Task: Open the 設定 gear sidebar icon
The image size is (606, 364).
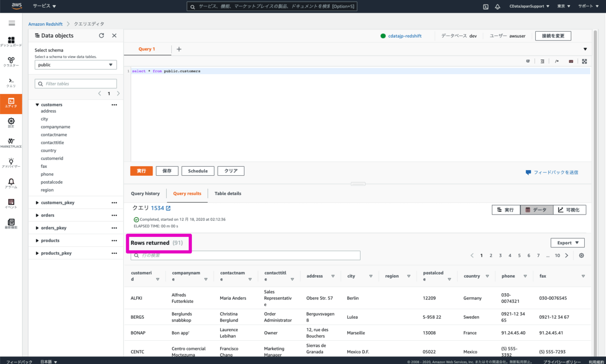Action: click(11, 123)
